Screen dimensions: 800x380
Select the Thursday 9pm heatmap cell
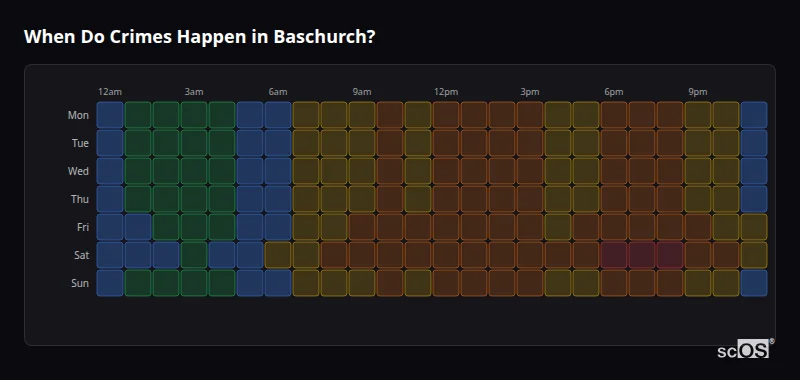pos(698,199)
